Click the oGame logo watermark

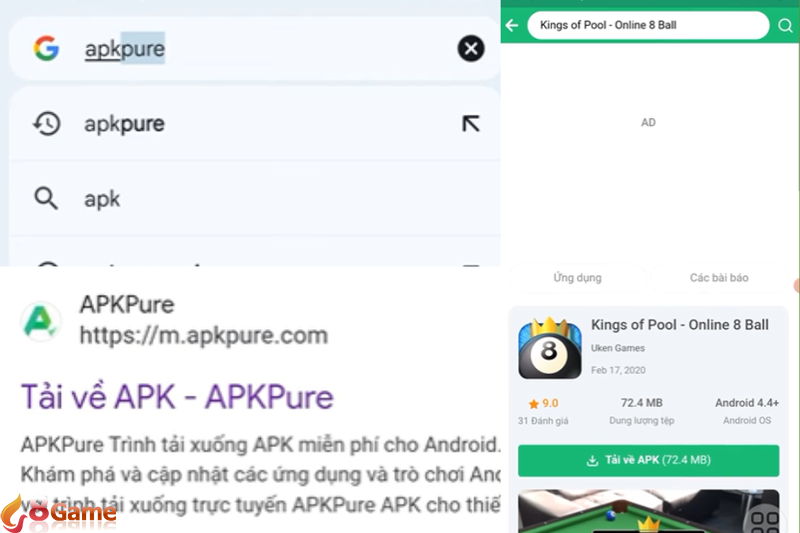[60, 512]
